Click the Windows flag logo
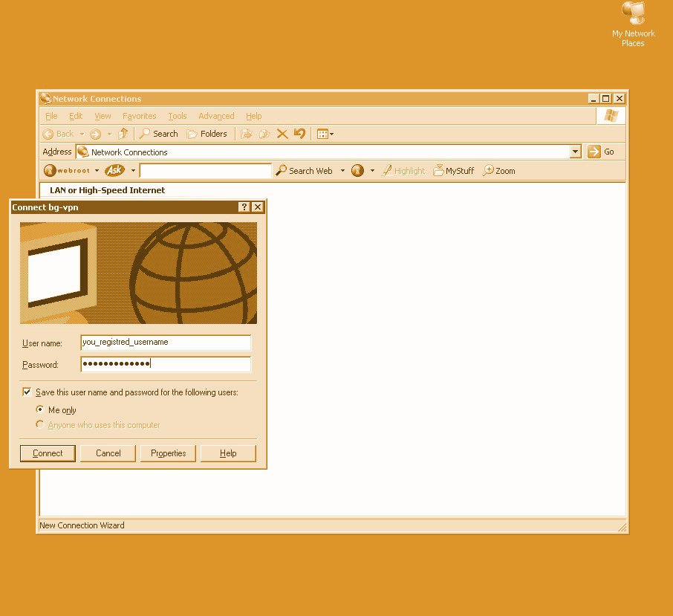 click(611, 116)
